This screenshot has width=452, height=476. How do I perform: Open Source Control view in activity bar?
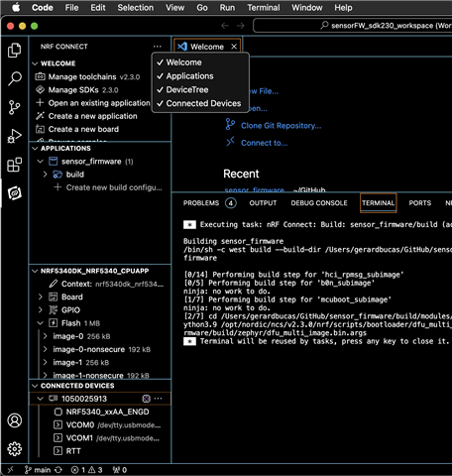pyautogui.click(x=14, y=107)
